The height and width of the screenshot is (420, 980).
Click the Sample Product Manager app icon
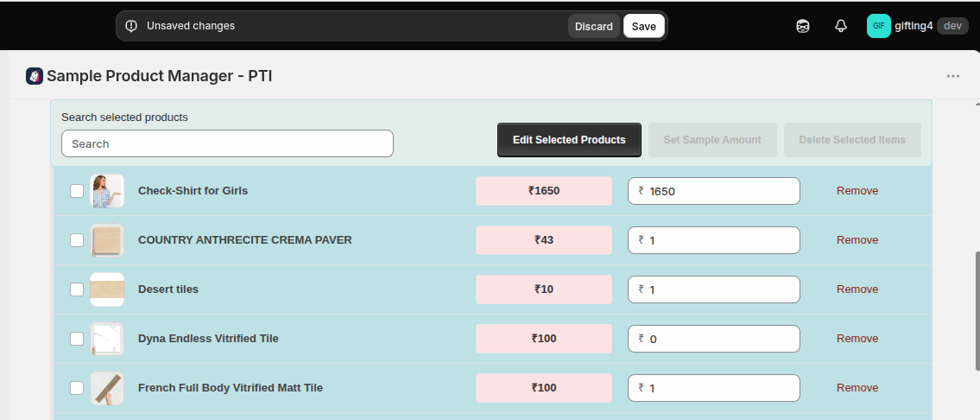(35, 76)
